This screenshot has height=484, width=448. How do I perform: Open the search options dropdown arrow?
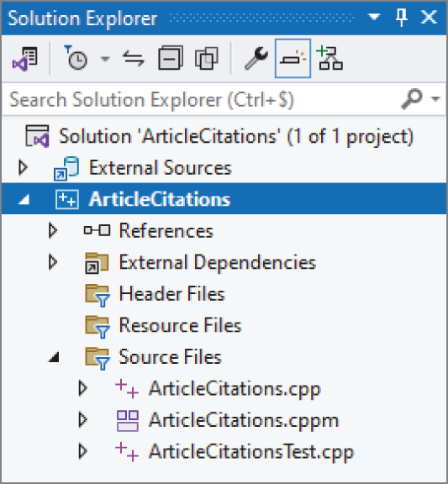[x=435, y=99]
